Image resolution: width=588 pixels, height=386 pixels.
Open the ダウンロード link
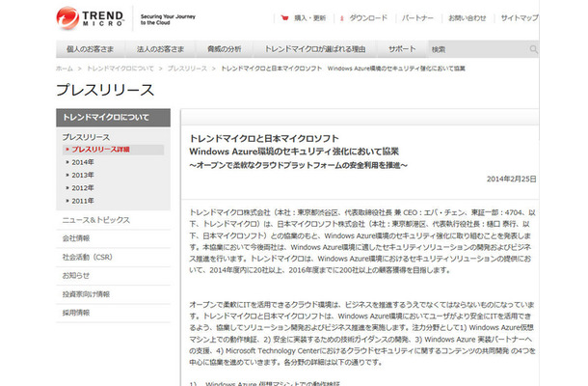pyautogui.click(x=368, y=18)
